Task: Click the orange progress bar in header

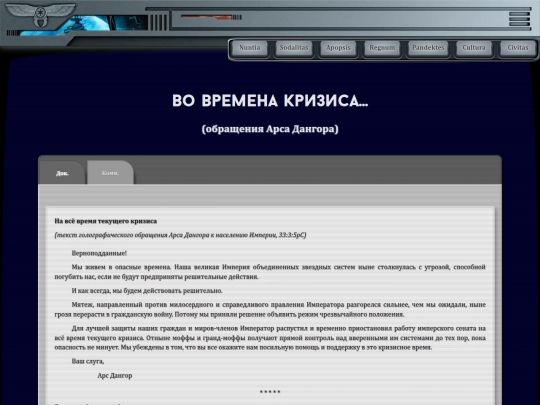Action: 207,17
